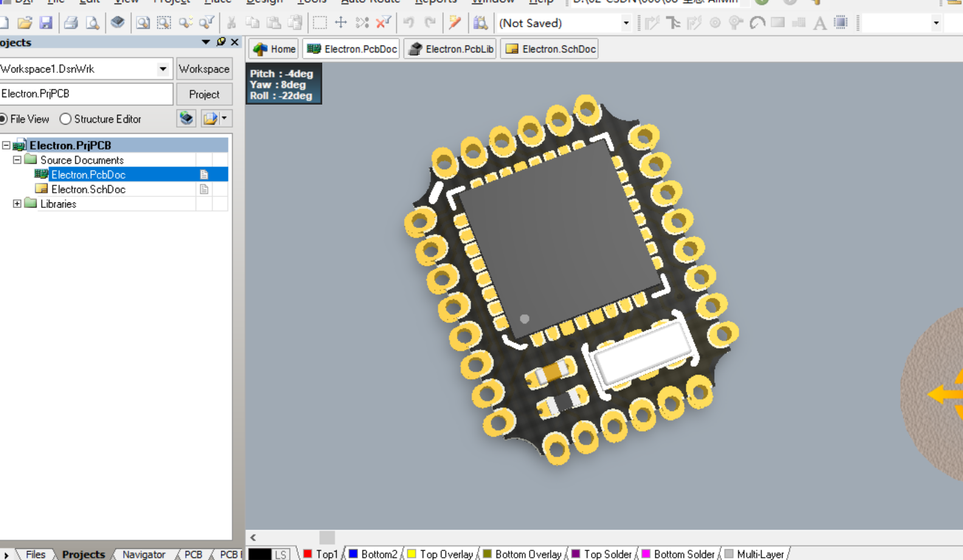Zoom on filtered objects funnel icon
Viewport: 963px width, 560px height.
click(207, 23)
